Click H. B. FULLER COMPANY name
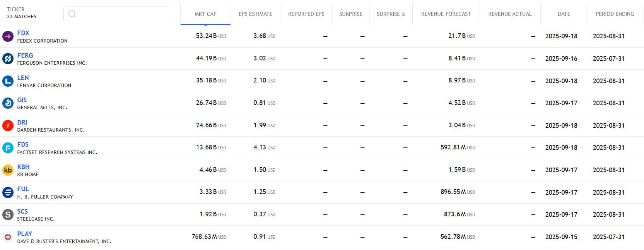644x250 pixels. 45,197
